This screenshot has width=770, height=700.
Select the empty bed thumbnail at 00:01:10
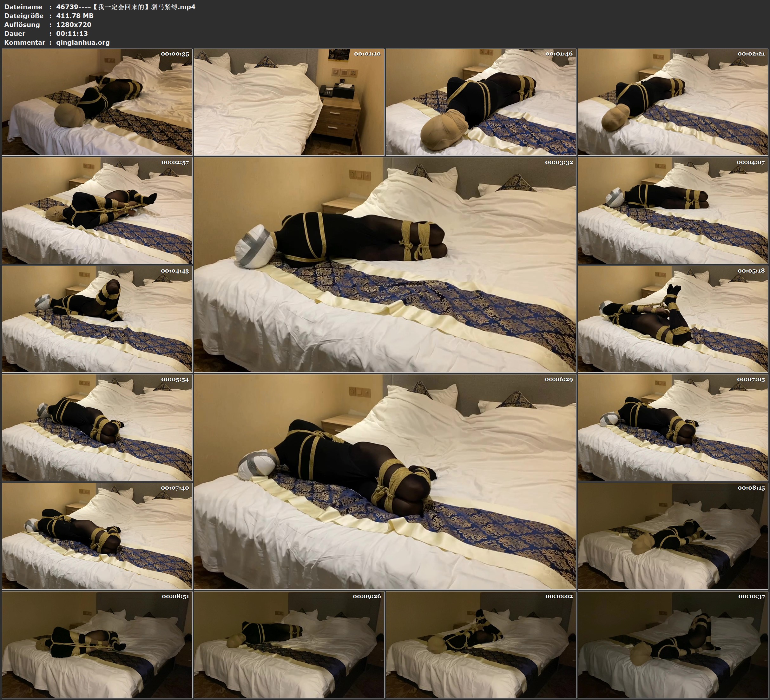289,102
